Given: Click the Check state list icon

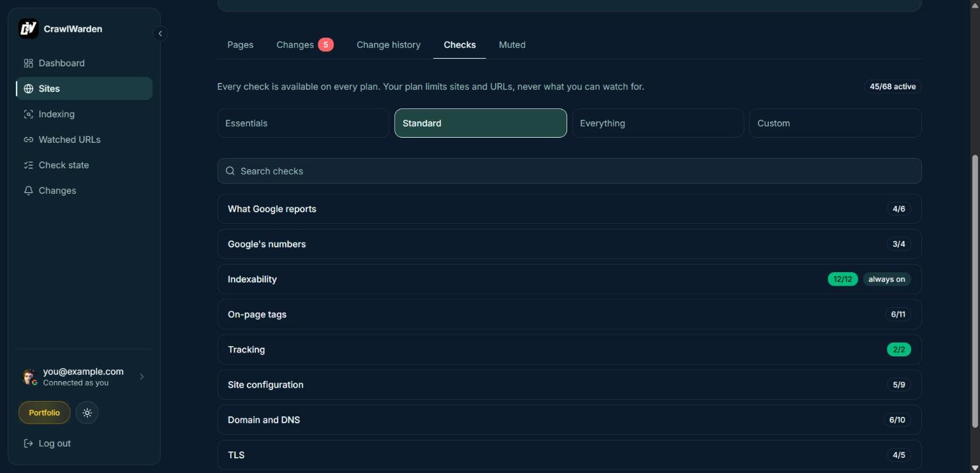Looking at the screenshot, I should (28, 165).
